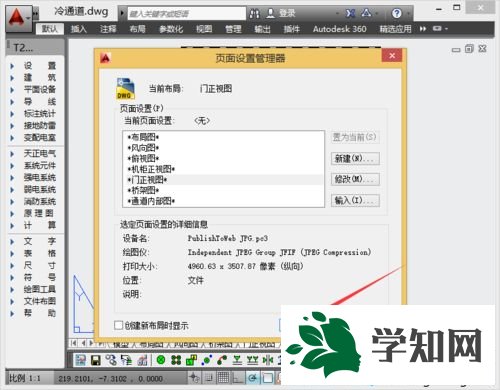Click the ribbon minimize panel icon after tabs
500x390 pixels.
point(437,29)
